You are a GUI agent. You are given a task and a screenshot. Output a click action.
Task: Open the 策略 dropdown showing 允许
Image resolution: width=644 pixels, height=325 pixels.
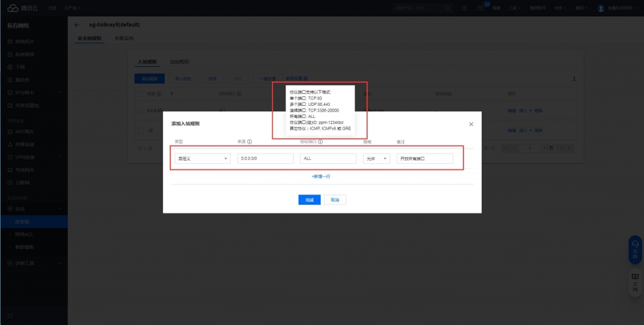click(376, 159)
